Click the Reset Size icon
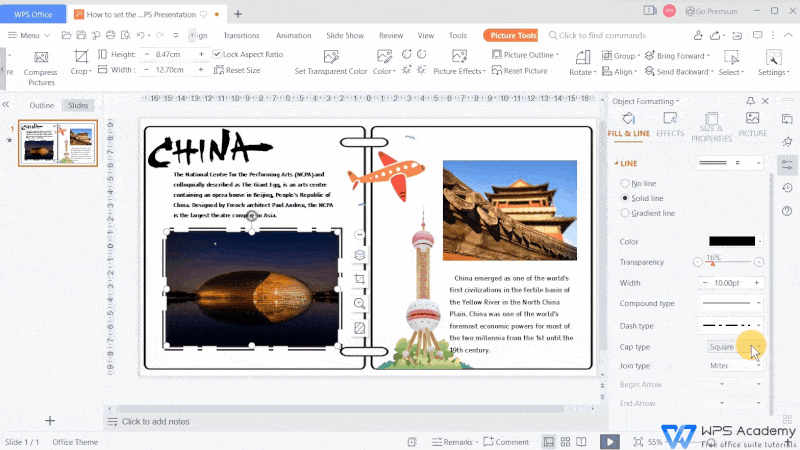This screenshot has width=800, height=450. click(x=219, y=70)
